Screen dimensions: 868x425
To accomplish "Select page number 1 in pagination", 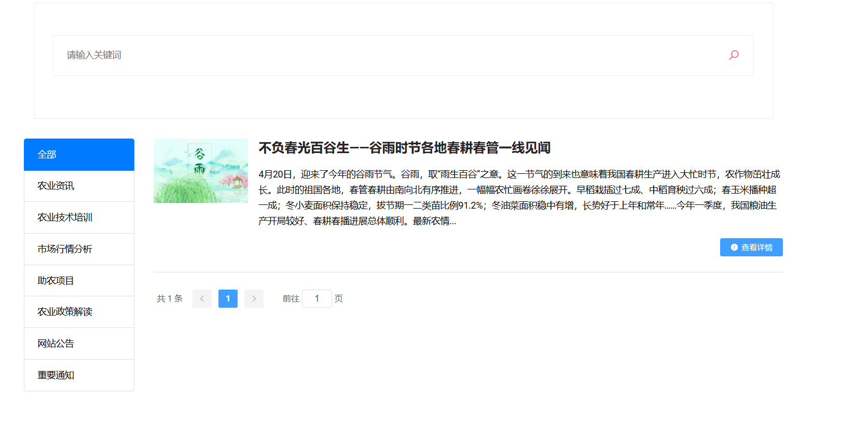I will (x=228, y=298).
